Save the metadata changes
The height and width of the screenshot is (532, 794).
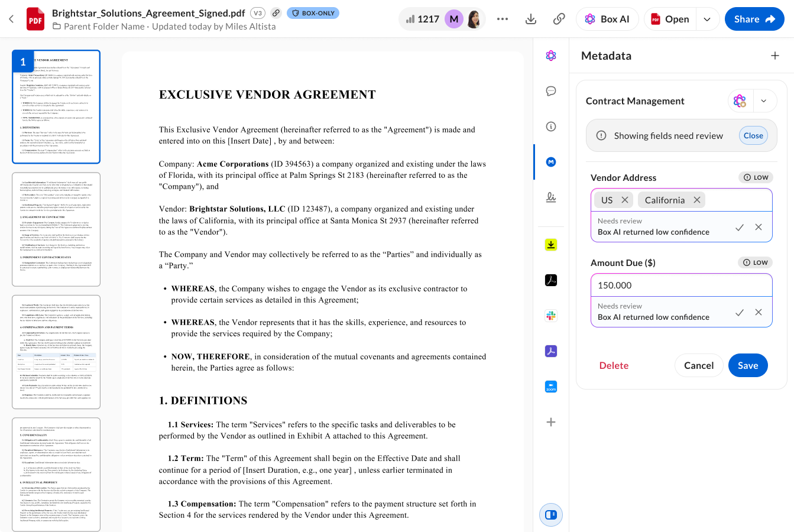(x=747, y=365)
